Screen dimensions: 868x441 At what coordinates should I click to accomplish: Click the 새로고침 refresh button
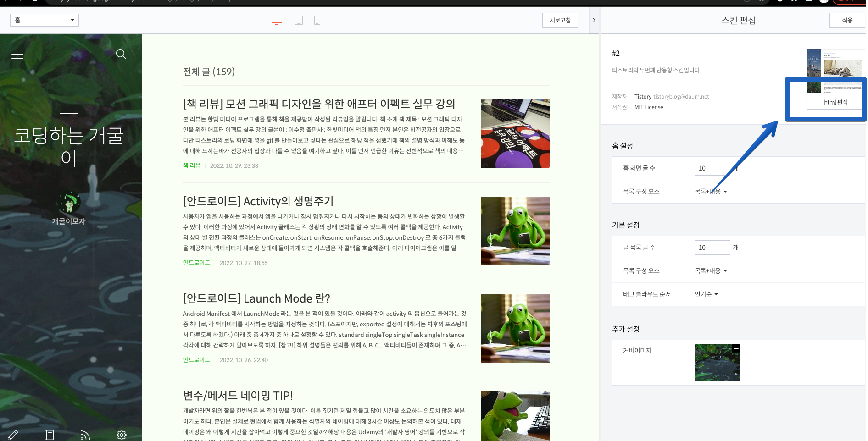[x=560, y=20]
